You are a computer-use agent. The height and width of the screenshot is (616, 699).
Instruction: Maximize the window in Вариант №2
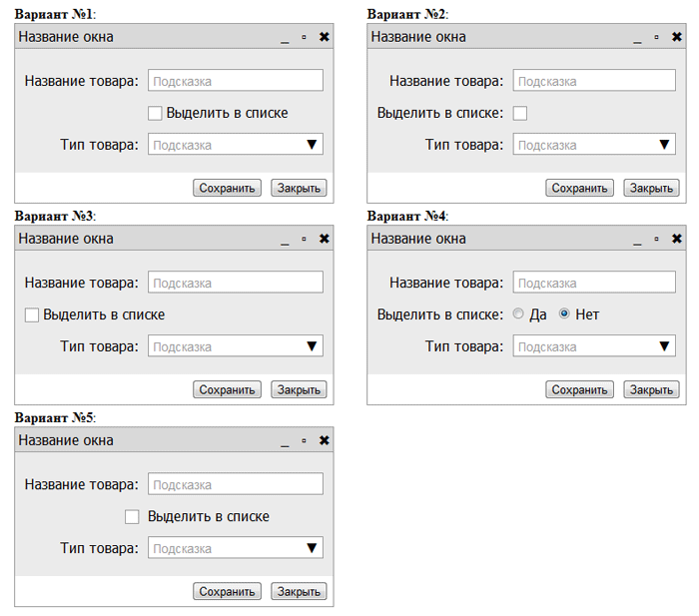pos(656,37)
